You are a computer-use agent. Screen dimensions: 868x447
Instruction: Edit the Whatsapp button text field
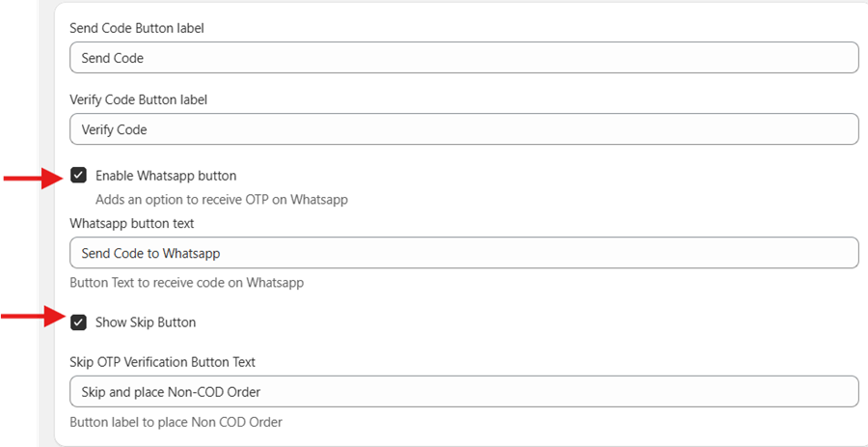464,254
